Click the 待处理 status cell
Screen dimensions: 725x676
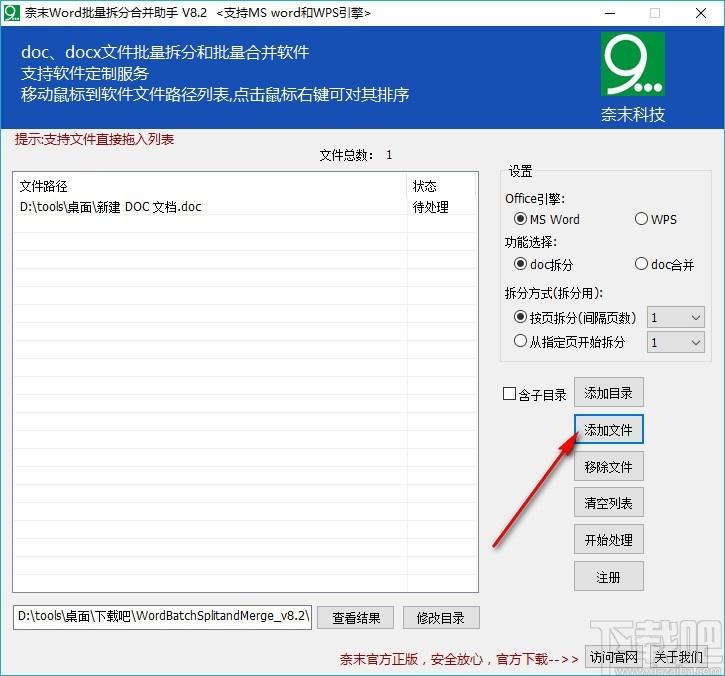click(x=430, y=207)
